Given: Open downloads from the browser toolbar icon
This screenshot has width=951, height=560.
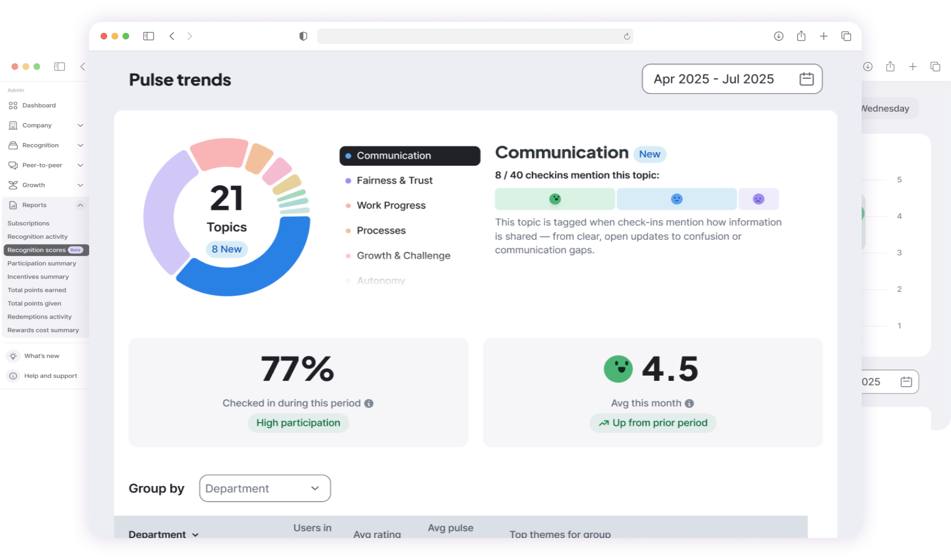Looking at the screenshot, I should tap(778, 36).
